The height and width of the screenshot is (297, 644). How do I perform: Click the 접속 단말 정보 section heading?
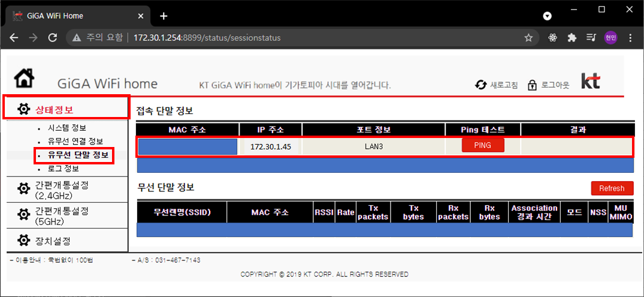pos(164,110)
